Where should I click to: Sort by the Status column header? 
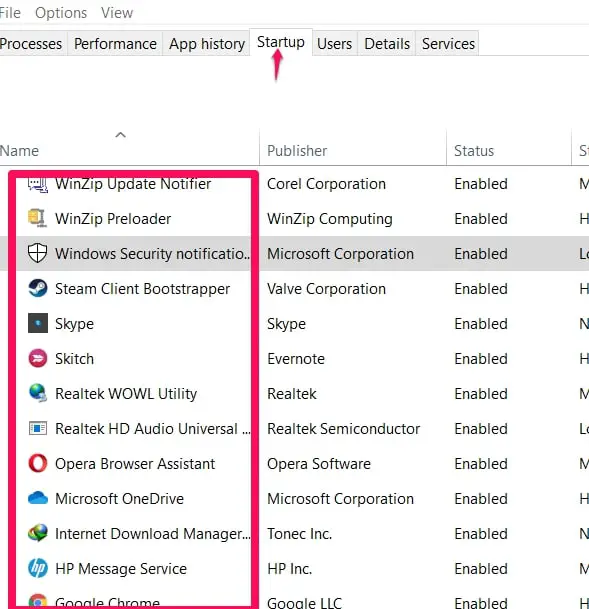click(x=474, y=151)
